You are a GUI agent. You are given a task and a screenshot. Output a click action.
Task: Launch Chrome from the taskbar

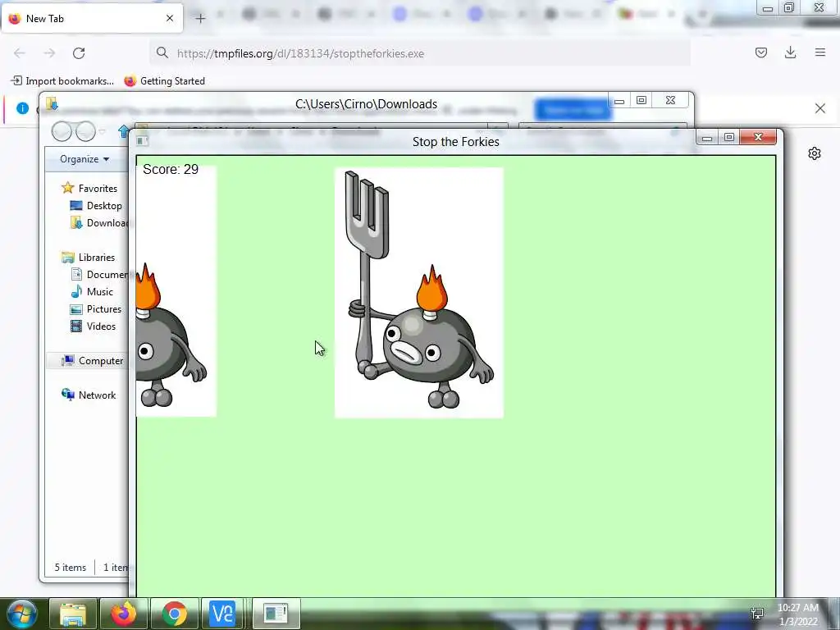175,614
